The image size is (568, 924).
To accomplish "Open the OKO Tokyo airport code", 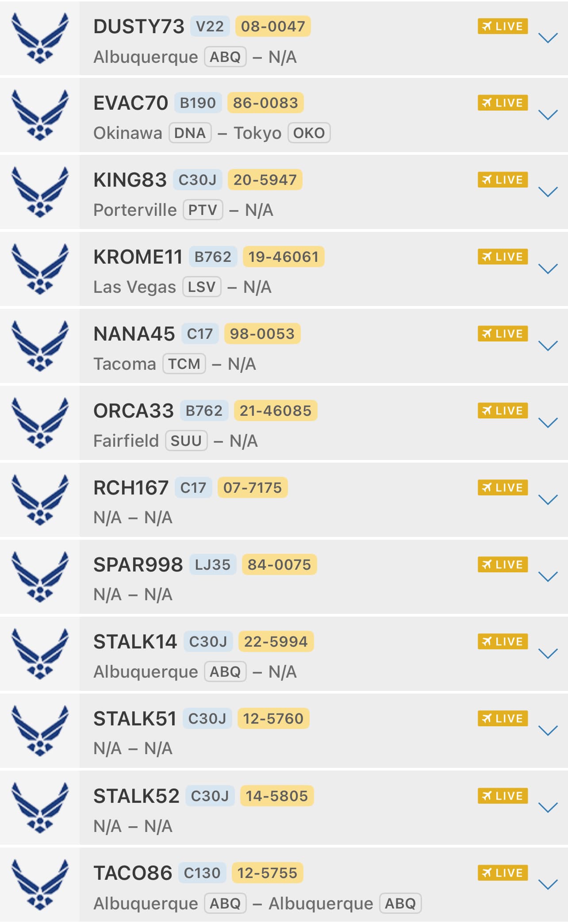I will click(309, 133).
